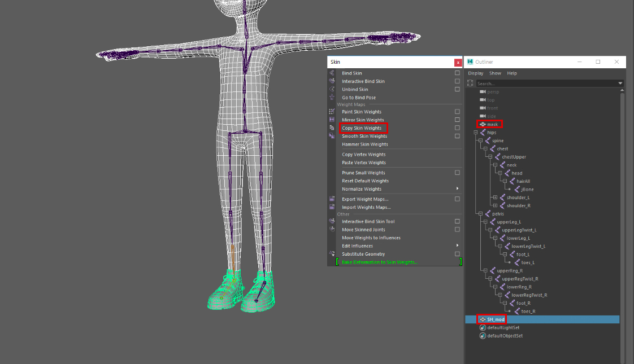
Task: Close the torn-off Skin menu
Action: pos(458,62)
